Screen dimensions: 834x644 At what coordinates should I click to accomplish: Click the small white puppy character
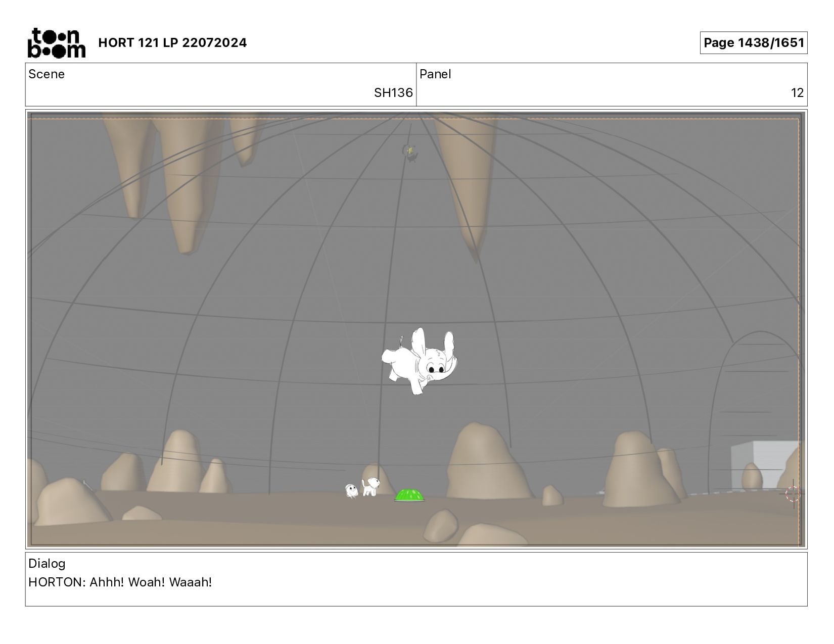(x=370, y=486)
